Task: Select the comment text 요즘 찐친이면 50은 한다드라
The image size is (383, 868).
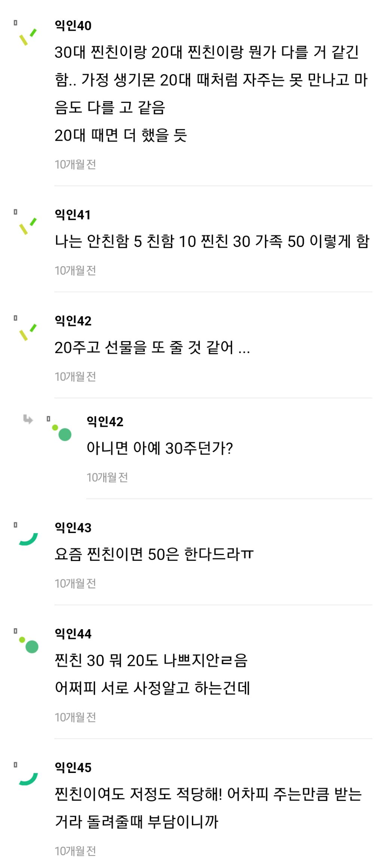Action: (154, 554)
